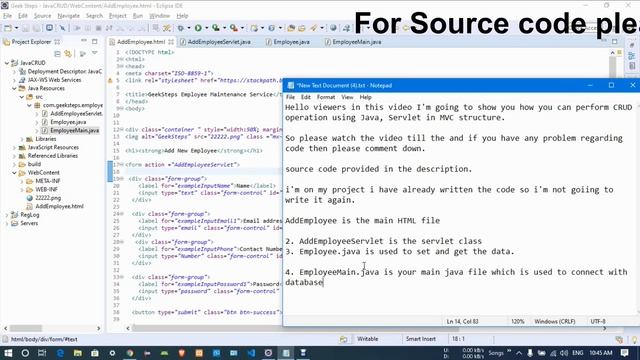Open the Project menu in Eclipse
The height and width of the screenshot is (360, 640).
(118, 16)
